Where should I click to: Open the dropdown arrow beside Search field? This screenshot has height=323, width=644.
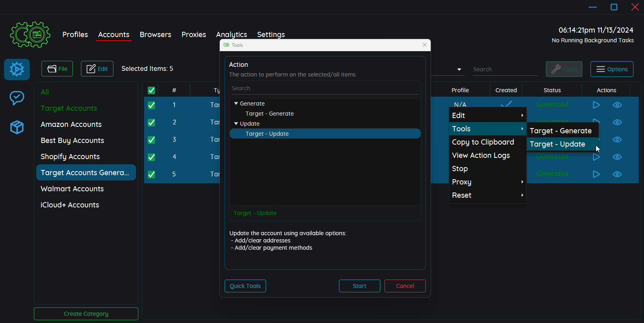(x=459, y=69)
